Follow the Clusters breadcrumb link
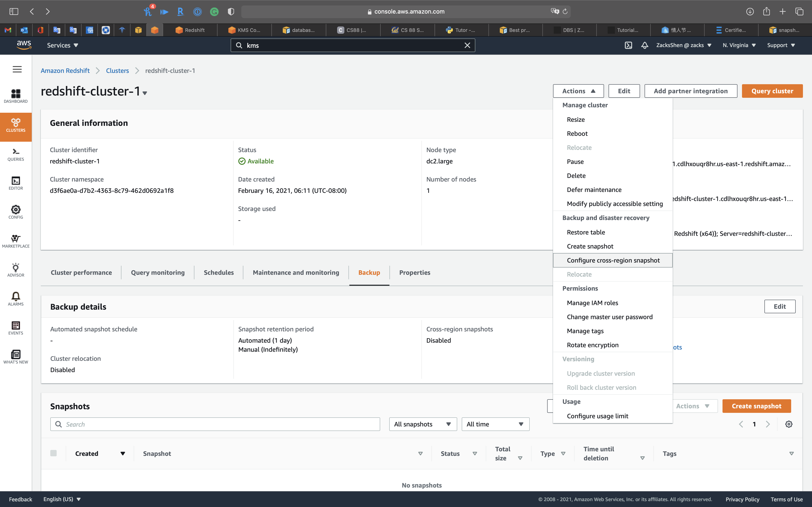 (117, 71)
